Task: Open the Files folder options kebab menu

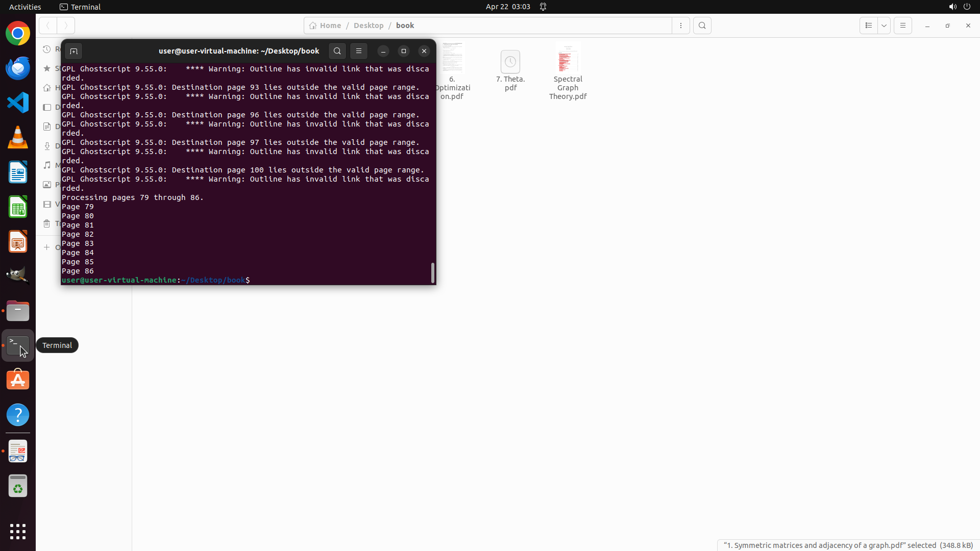Action: pyautogui.click(x=681, y=26)
